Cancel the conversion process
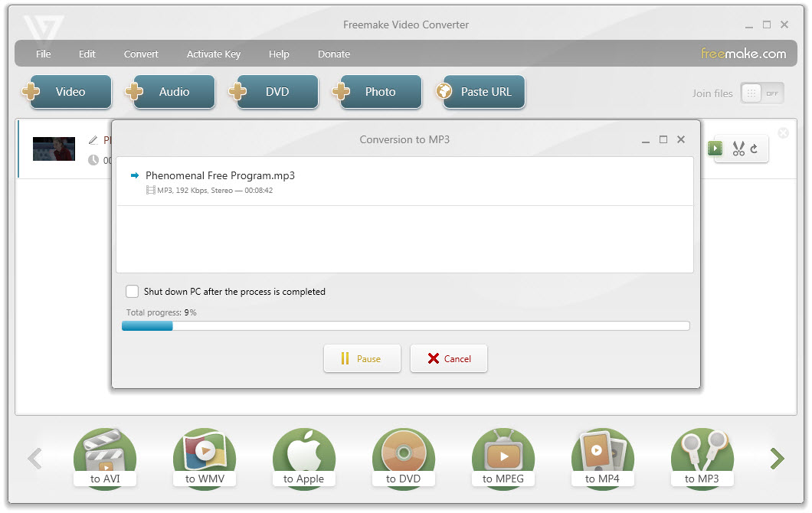 (448, 358)
